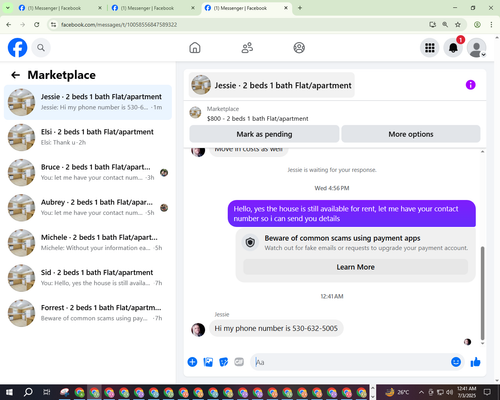Open the Chrome profile icon
The width and height of the screenshot is (500, 400).
pyautogui.click(x=477, y=25)
